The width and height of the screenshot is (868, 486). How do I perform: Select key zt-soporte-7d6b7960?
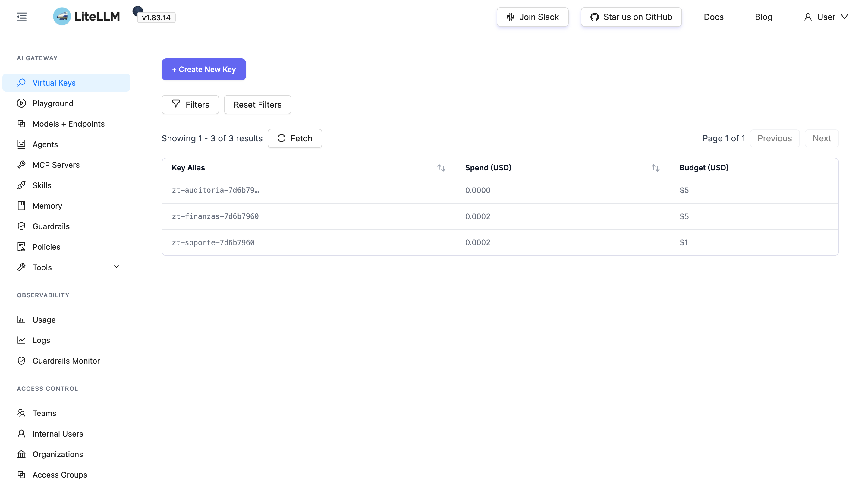[x=213, y=242]
